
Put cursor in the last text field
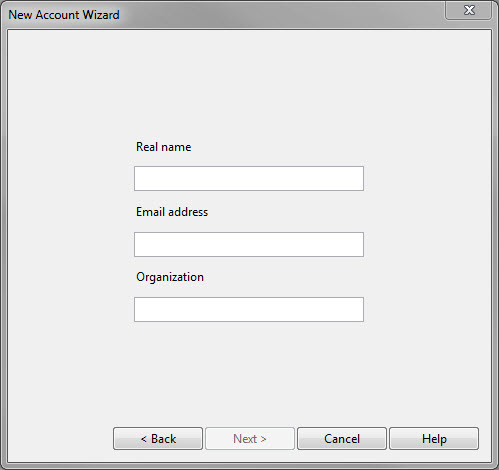(249, 309)
